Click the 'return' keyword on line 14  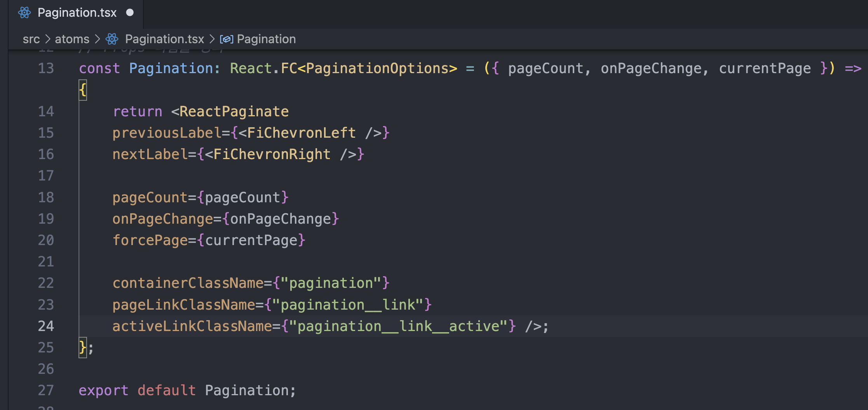point(138,112)
